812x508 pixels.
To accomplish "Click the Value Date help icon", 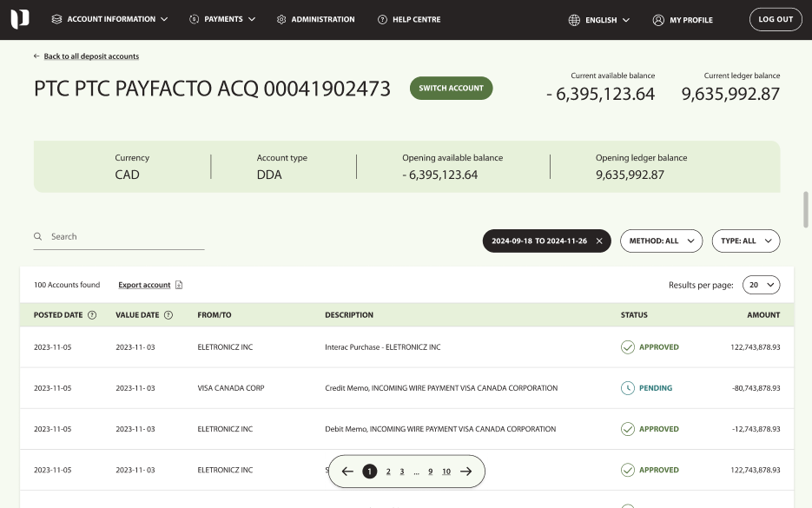I will pos(168,315).
